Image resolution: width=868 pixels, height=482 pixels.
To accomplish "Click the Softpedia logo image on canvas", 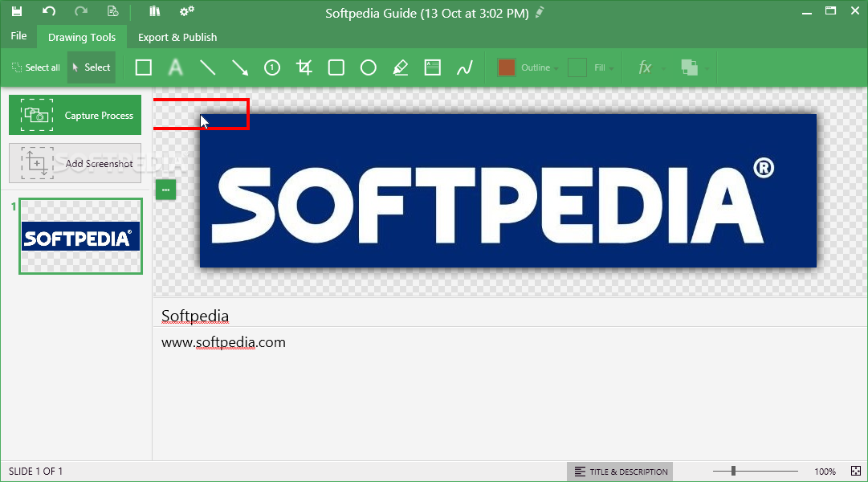I will (x=508, y=190).
